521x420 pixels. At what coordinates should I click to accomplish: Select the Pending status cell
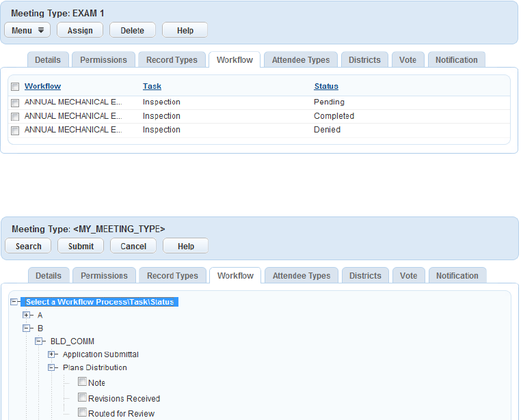pos(329,102)
